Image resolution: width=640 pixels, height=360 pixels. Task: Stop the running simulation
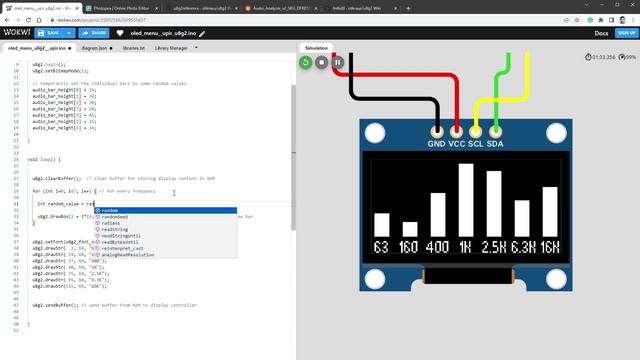tap(322, 62)
